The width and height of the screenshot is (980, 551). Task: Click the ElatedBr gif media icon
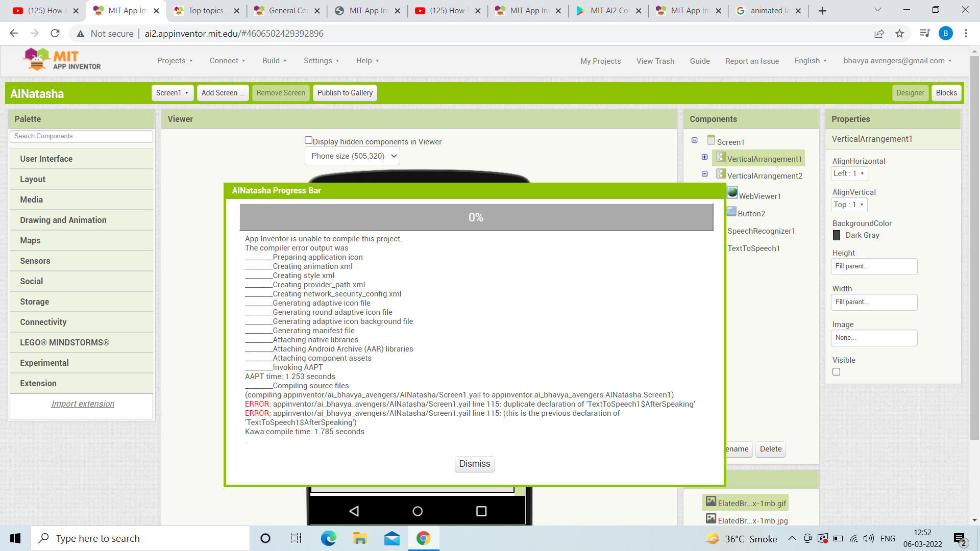[711, 502]
